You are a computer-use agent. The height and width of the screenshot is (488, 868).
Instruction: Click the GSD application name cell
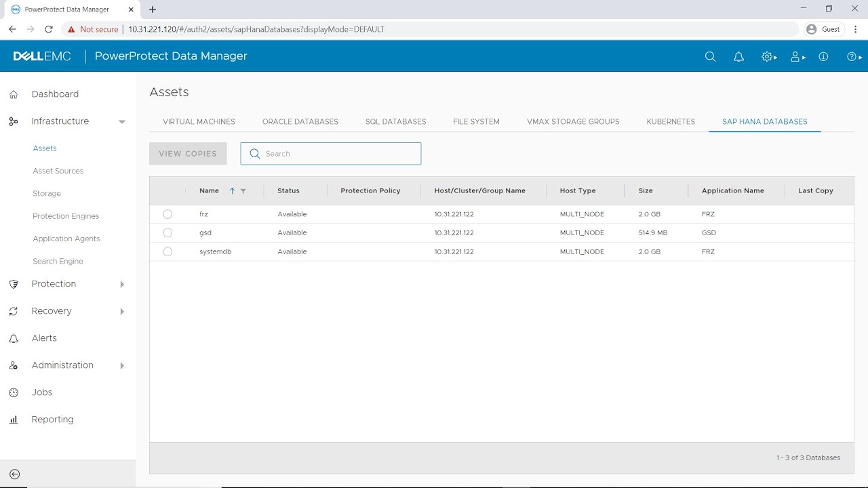tap(709, 233)
